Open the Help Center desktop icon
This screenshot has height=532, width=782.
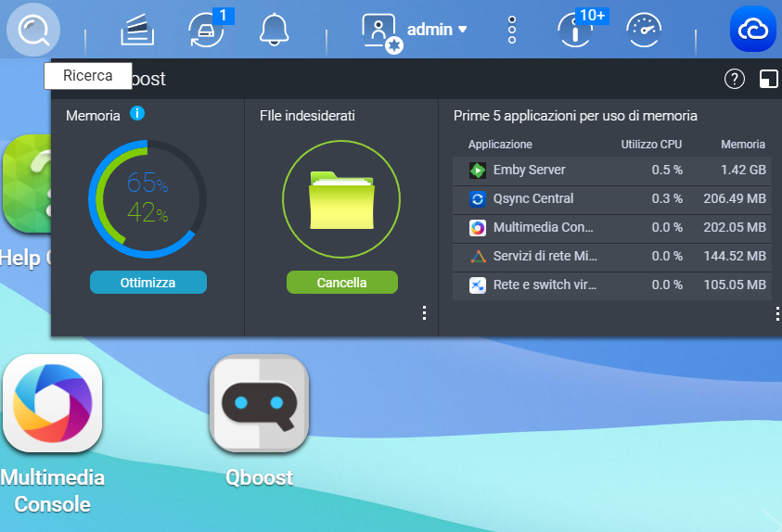click(x=26, y=184)
